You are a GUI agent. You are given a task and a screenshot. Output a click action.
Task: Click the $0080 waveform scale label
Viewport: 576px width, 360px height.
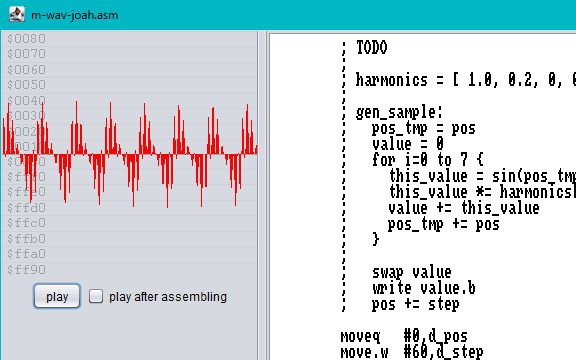point(26,39)
